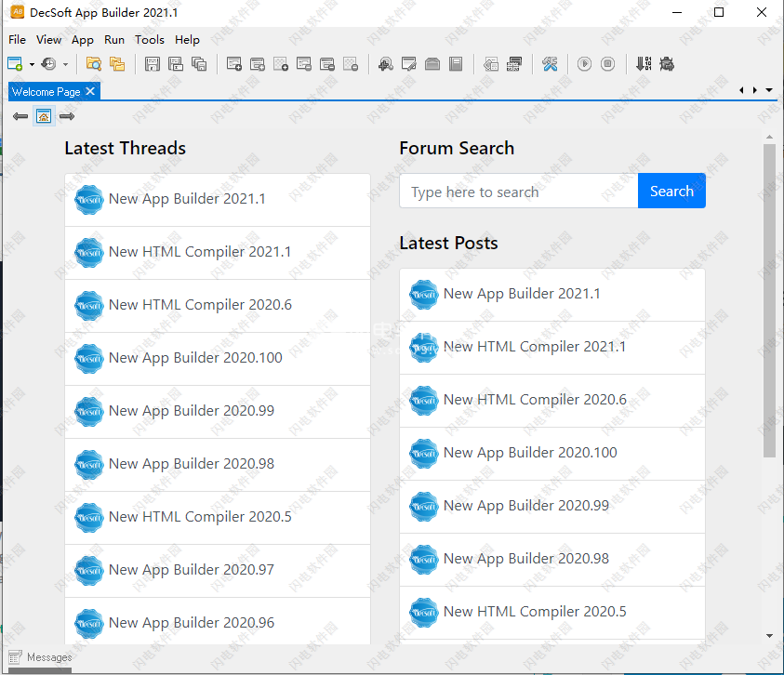The width and height of the screenshot is (784, 675).
Task: Click the second window-with-plus add icon
Action: 258,64
